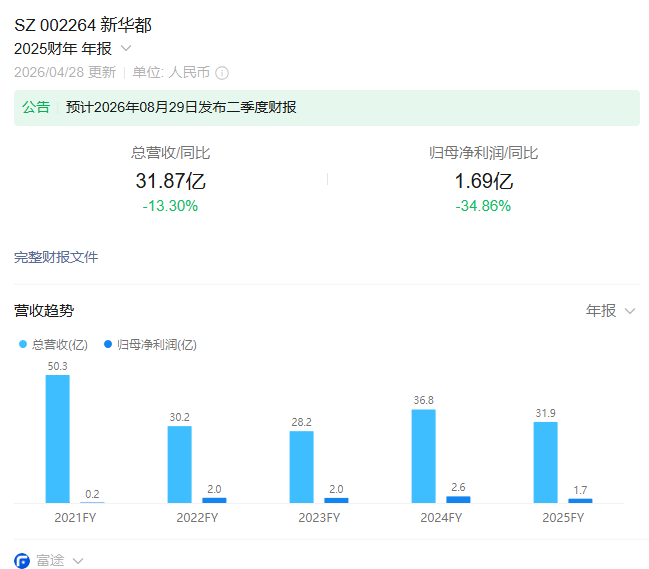Select the 2024FY net profit bar 2.6
The width and height of the screenshot is (649, 569).
coord(458,499)
